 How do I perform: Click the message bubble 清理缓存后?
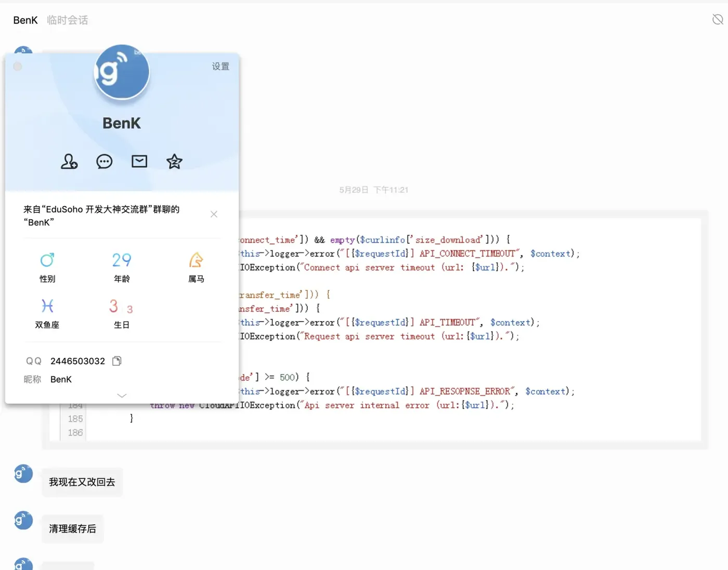tap(73, 529)
